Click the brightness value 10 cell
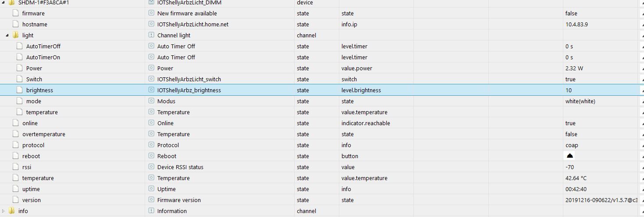644x217 pixels. tap(569, 90)
